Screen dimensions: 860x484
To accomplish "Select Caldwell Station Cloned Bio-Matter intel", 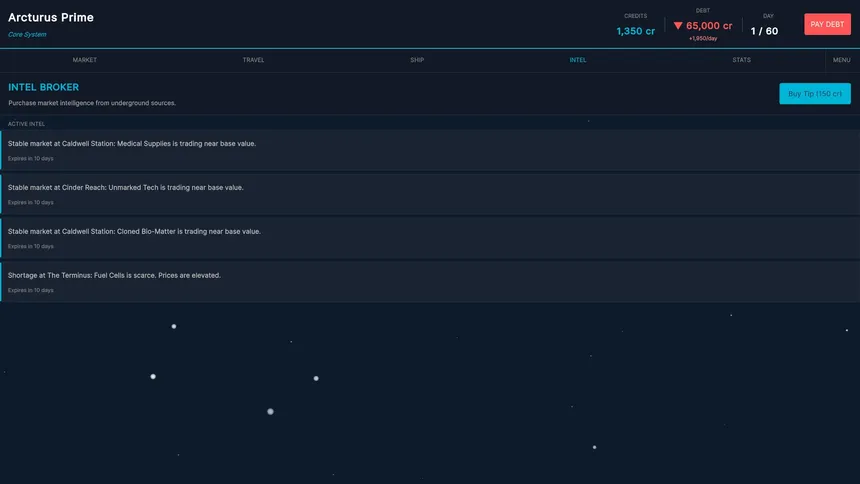I will click(x=430, y=238).
